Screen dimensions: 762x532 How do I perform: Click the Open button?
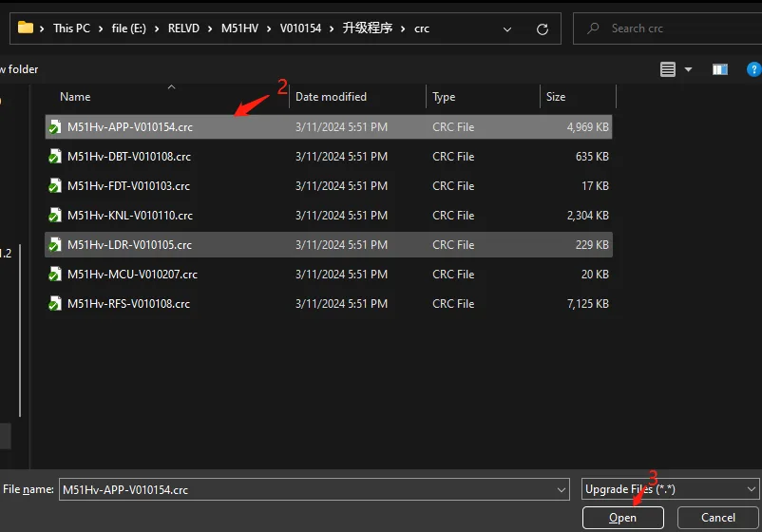(622, 518)
